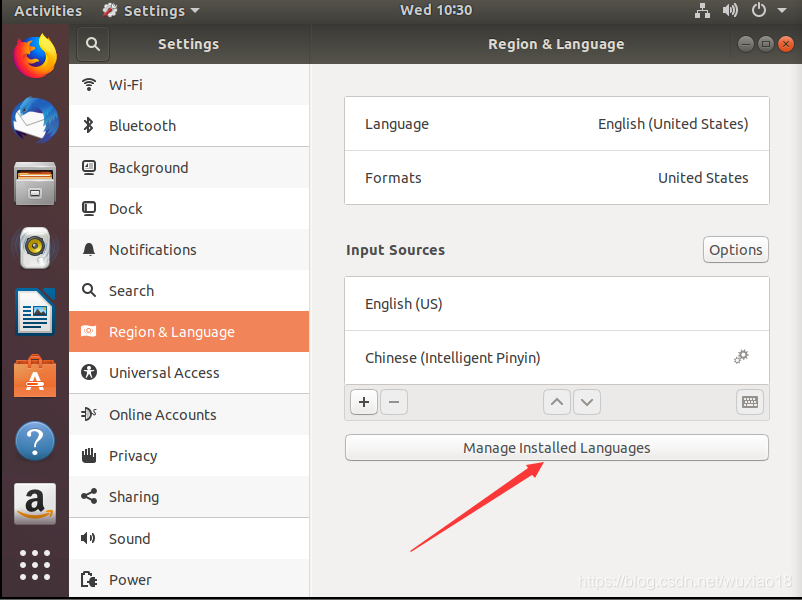Open Power settings
This screenshot has height=600, width=802.
tap(189, 580)
